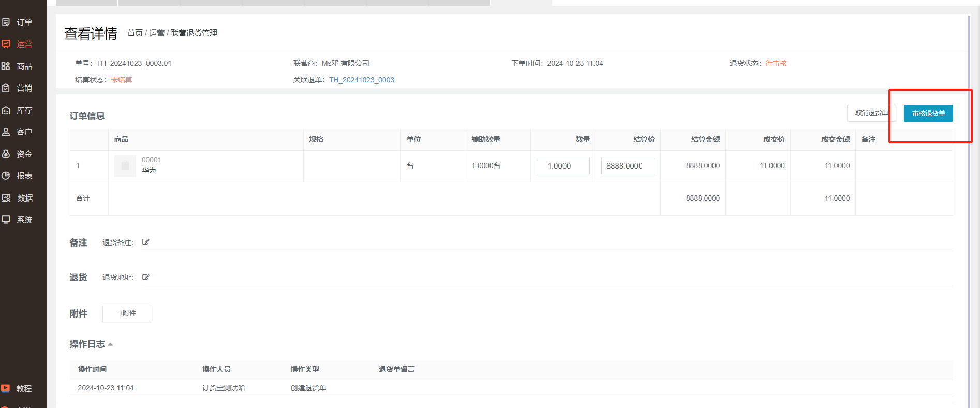Add a file with +附件 button

coord(127,313)
